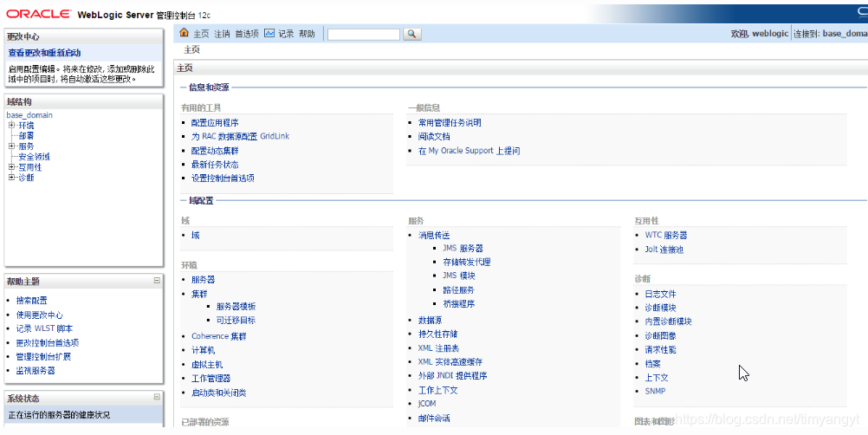
Task: Expand the 诊断 tree node
Action: click(11, 178)
